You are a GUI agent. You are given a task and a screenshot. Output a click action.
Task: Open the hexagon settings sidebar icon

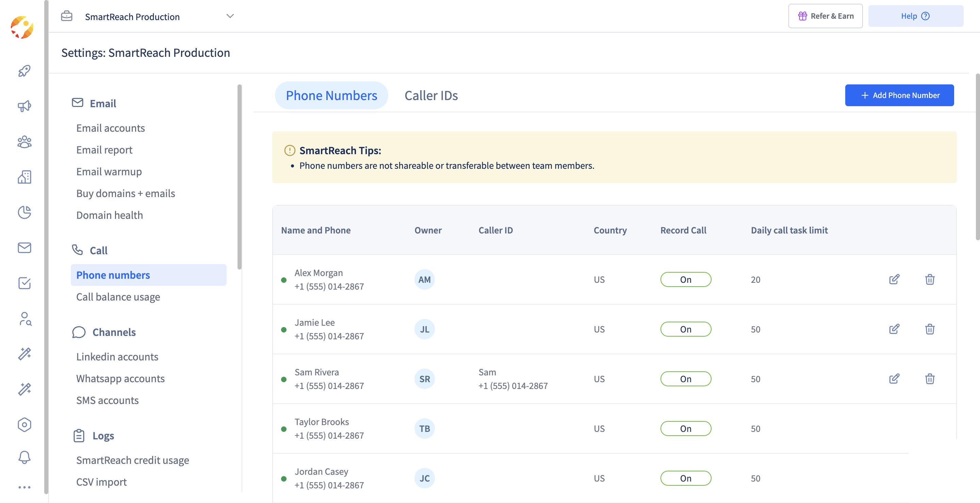tap(24, 425)
